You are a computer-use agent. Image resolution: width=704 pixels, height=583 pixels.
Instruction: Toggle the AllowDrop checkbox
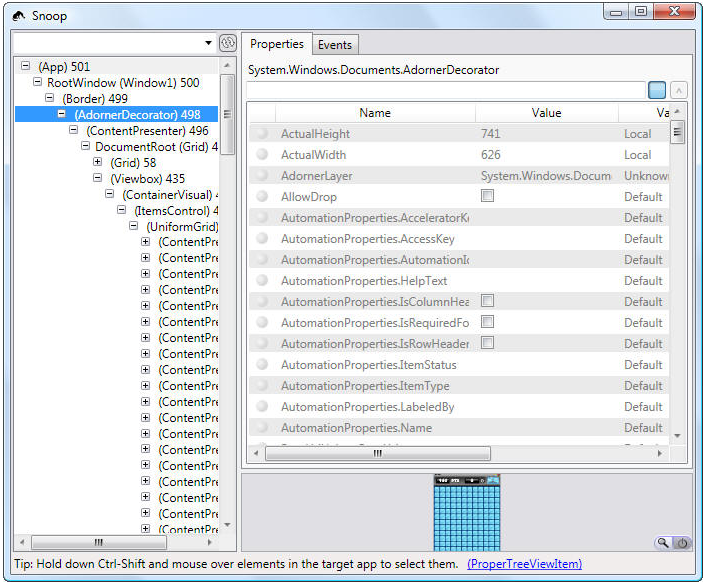click(487, 196)
